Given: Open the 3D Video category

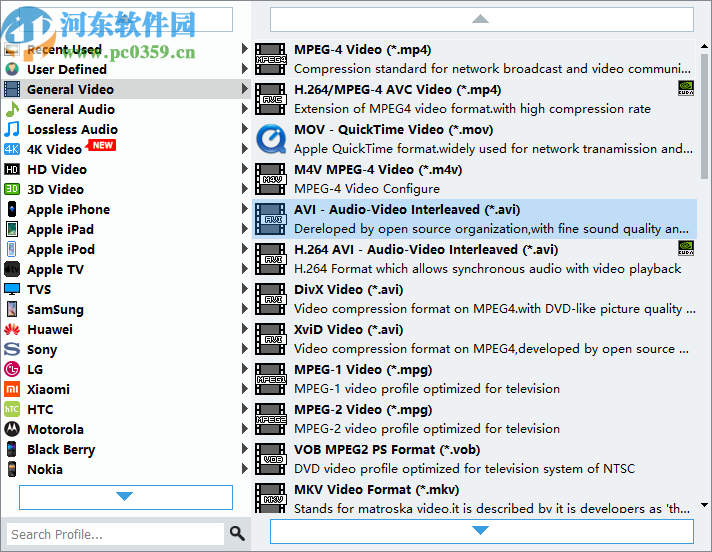Looking at the screenshot, I should [126, 189].
